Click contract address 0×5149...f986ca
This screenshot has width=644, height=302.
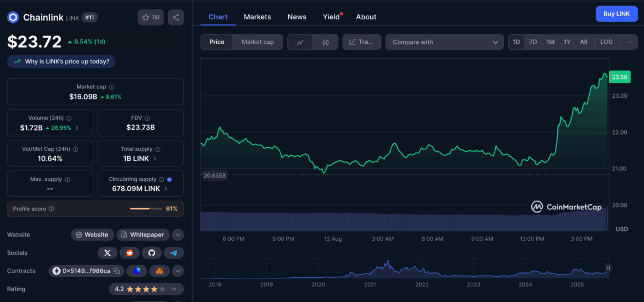86,271
